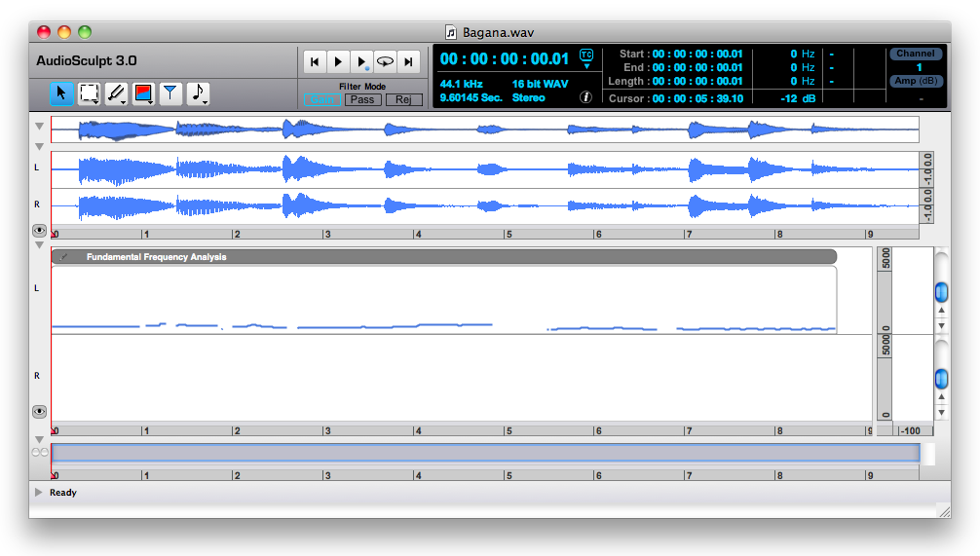Select the arrow pointer tool
The height and width of the screenshot is (556, 980).
point(61,93)
